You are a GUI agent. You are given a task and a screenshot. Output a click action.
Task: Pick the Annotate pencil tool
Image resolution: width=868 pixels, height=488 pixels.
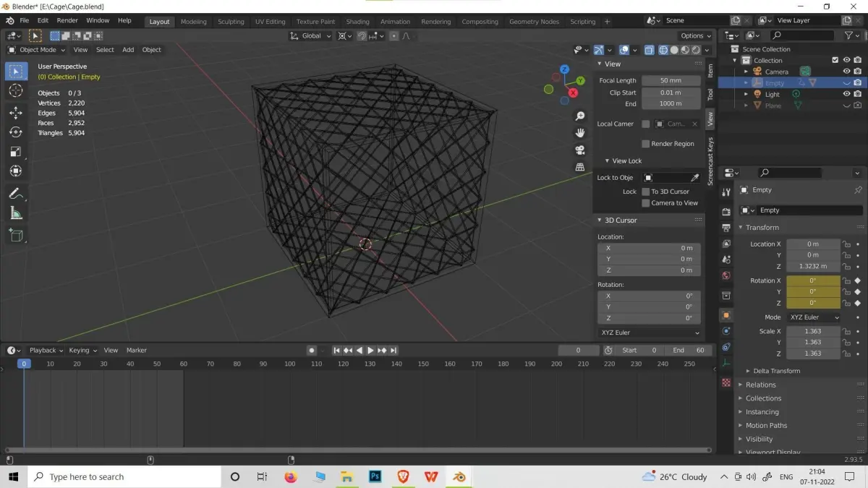point(16,194)
